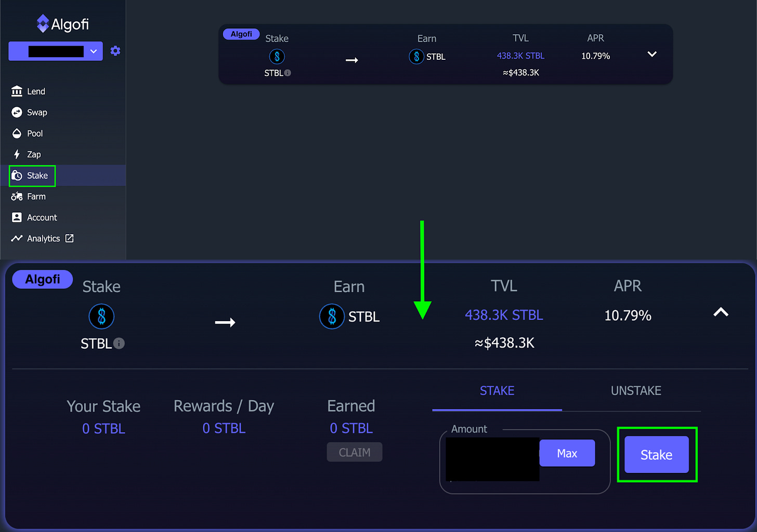Click the Farm tractor icon
The image size is (757, 532).
17,196
